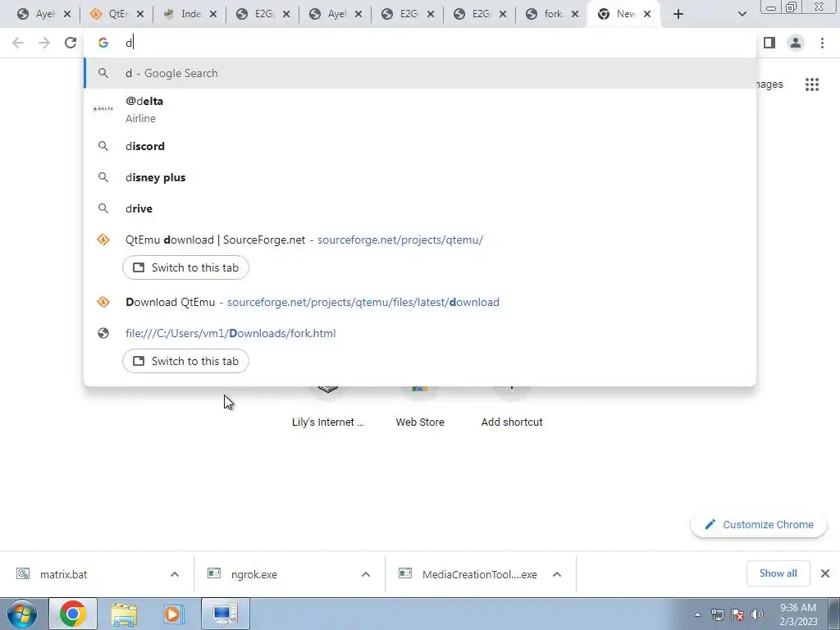Click the Delta airline logo icon
Screen dimensions: 840x630
coord(103,109)
